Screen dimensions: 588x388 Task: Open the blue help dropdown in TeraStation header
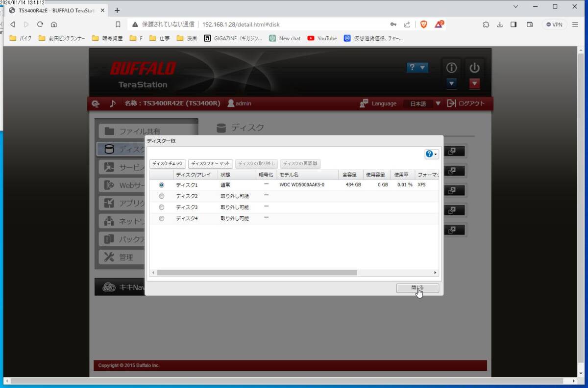[x=417, y=68]
